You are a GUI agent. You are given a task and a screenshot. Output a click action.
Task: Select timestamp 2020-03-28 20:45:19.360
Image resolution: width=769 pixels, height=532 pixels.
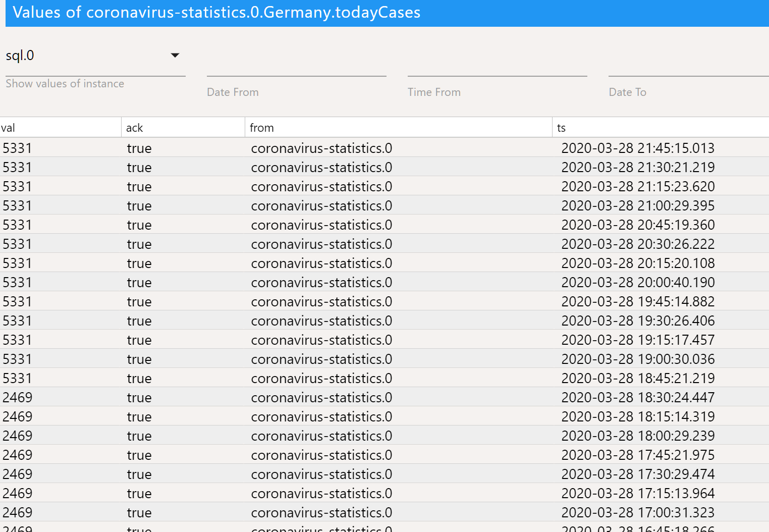point(638,225)
